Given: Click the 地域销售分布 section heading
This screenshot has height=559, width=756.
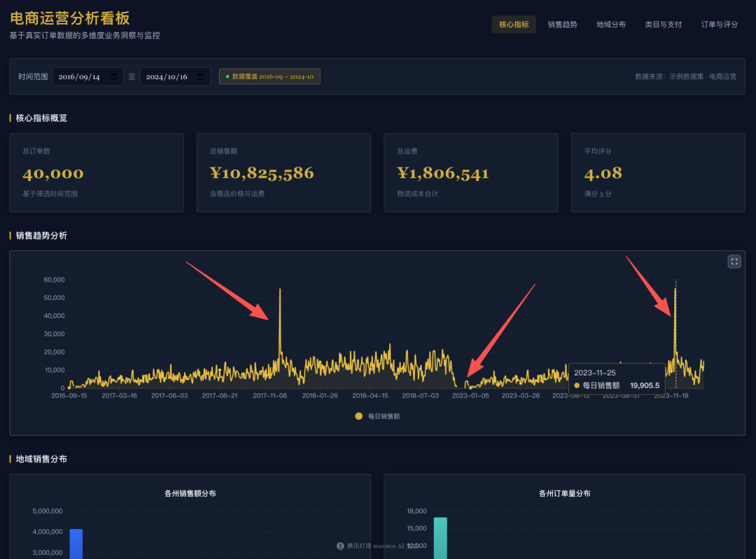Looking at the screenshot, I should (41, 459).
